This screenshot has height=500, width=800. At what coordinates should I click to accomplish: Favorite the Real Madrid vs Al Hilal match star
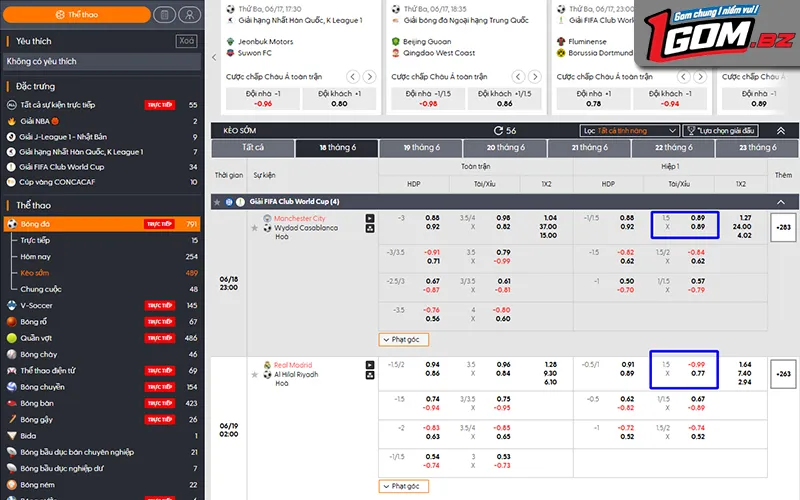(x=255, y=375)
